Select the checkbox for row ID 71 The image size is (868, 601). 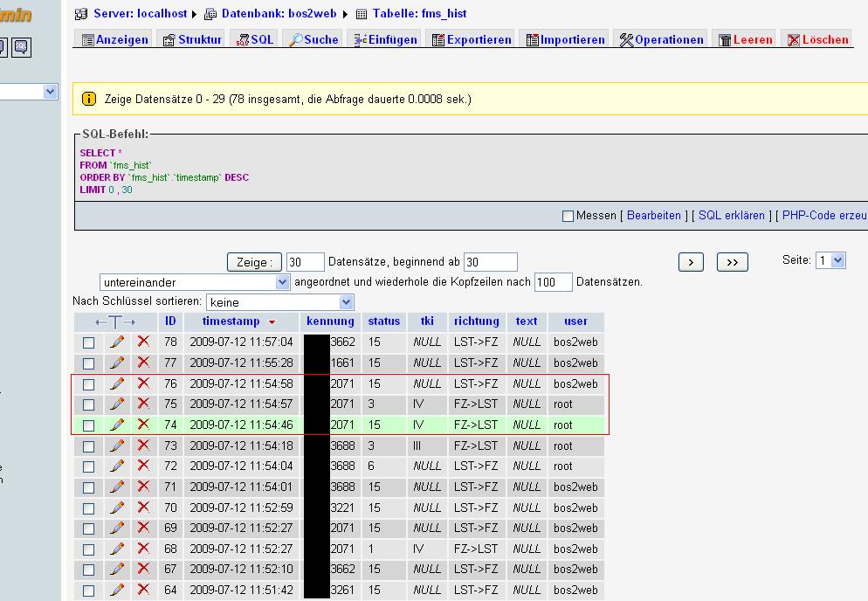pos(88,487)
